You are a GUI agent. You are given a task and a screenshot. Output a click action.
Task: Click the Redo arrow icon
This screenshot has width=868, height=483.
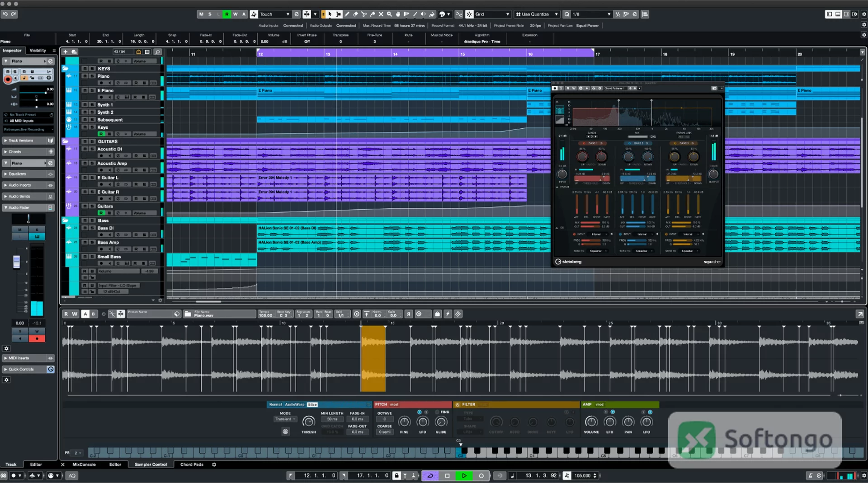point(14,14)
